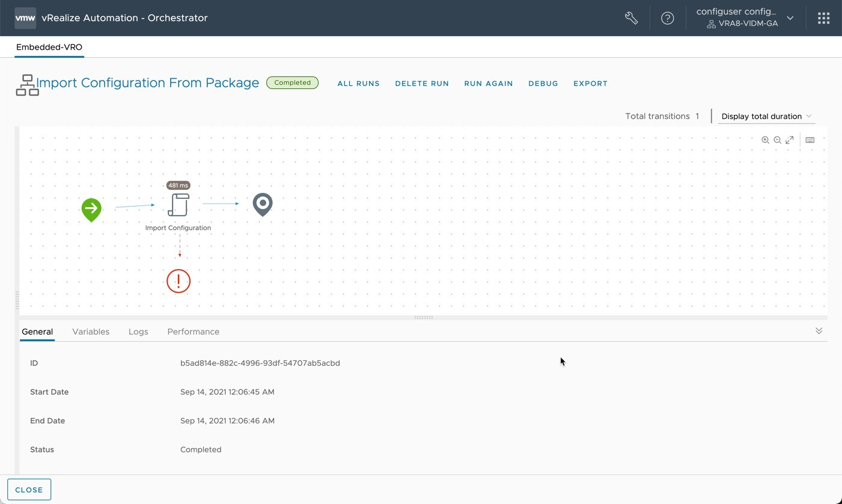Select the Import Configuration script node
This screenshot has width=842, height=504.
pos(178,205)
